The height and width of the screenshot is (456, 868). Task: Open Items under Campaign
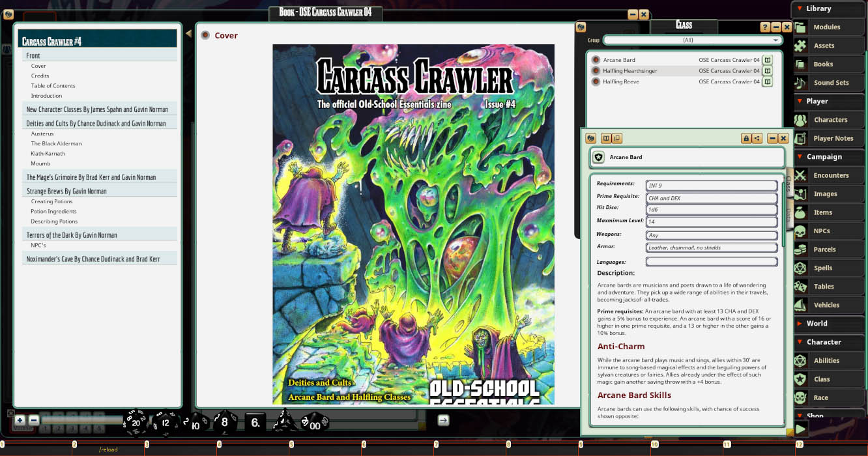coord(829,212)
